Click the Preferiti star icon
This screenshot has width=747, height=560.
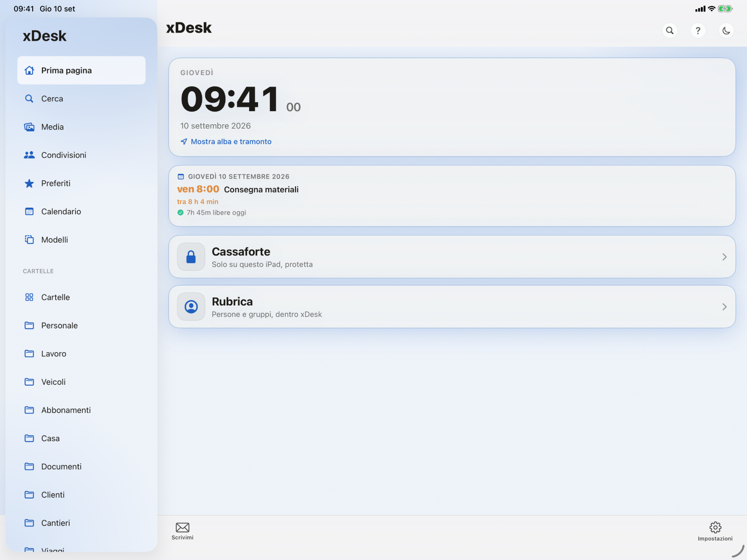29,183
